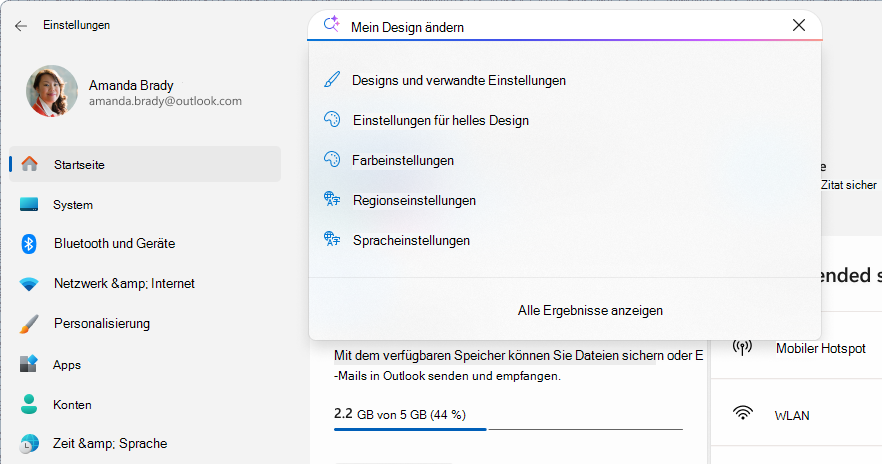This screenshot has width=882, height=464.
Task: Click the back arrow next to Einstellungen
Action: (21, 26)
